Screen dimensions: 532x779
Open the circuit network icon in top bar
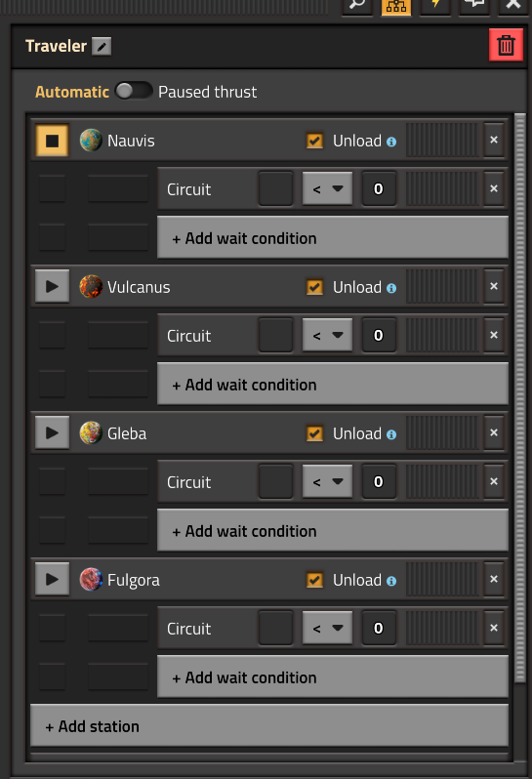396,6
